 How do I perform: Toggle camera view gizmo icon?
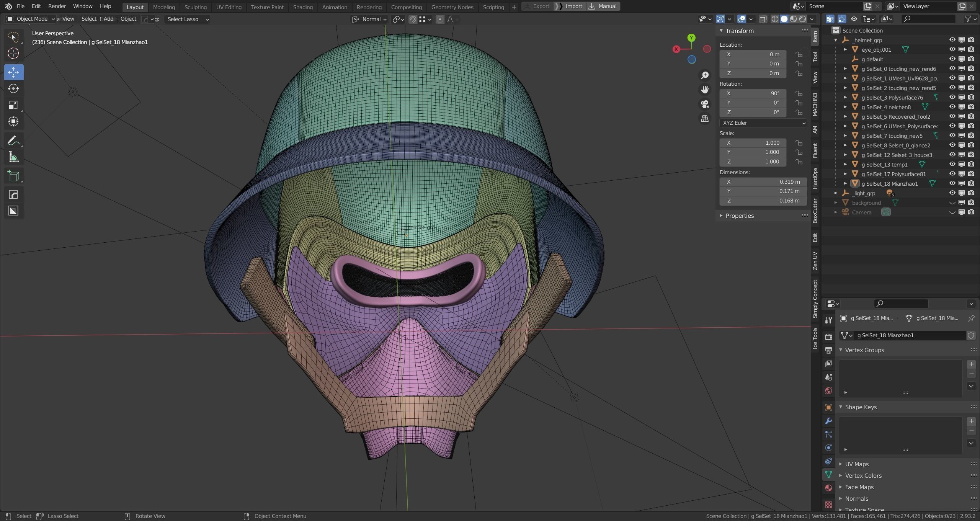pyautogui.click(x=704, y=104)
